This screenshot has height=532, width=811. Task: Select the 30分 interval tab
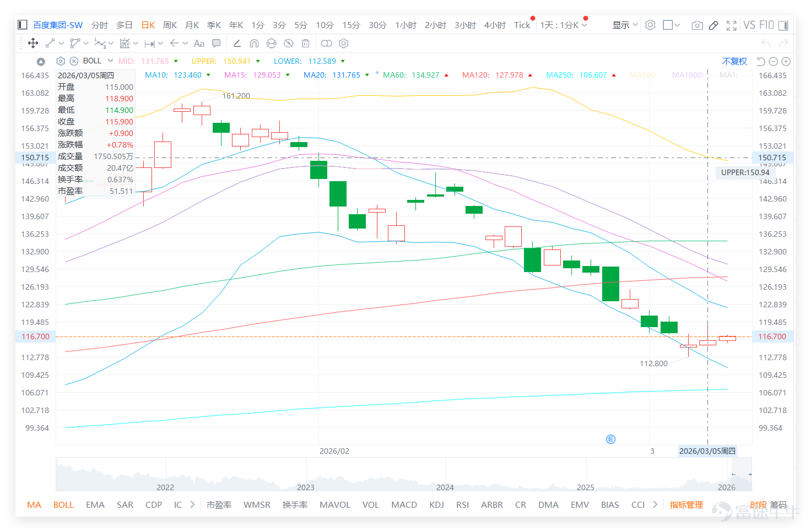377,25
